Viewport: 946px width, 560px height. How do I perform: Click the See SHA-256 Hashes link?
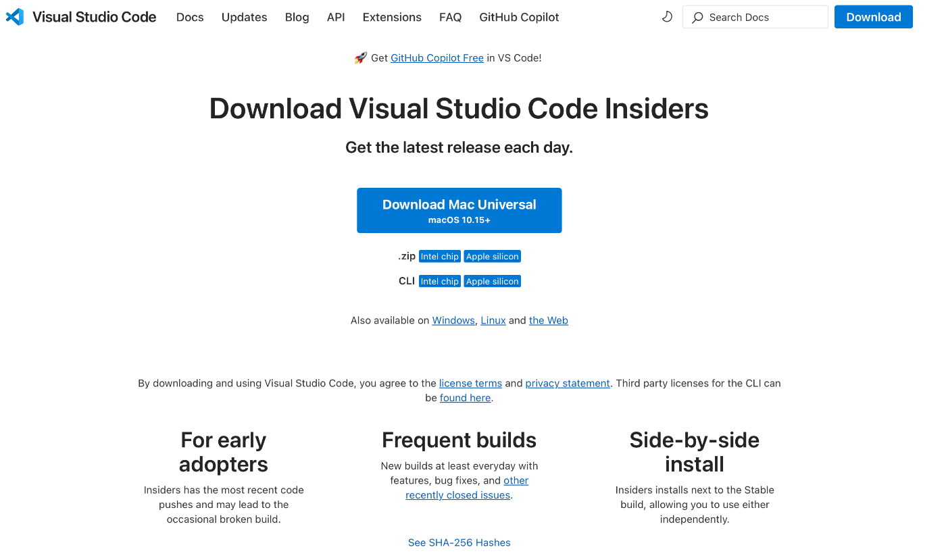[459, 542]
